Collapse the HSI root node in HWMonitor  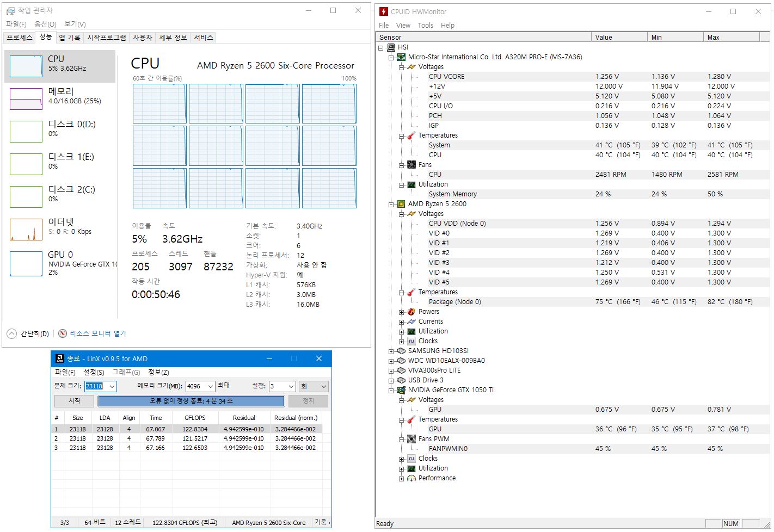point(381,47)
